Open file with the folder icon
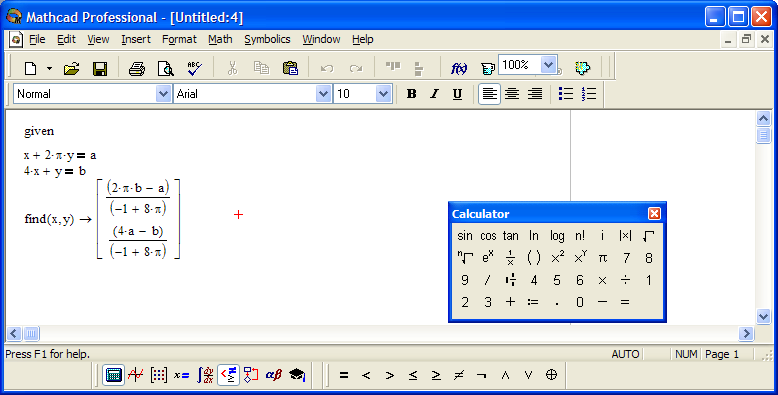The width and height of the screenshot is (778, 395). (71, 68)
